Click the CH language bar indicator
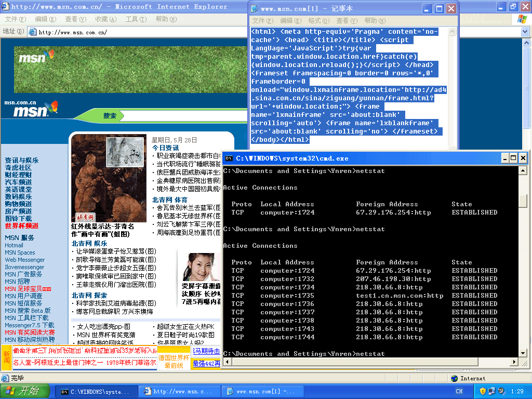This screenshot has height=399, width=532. pos(459,391)
